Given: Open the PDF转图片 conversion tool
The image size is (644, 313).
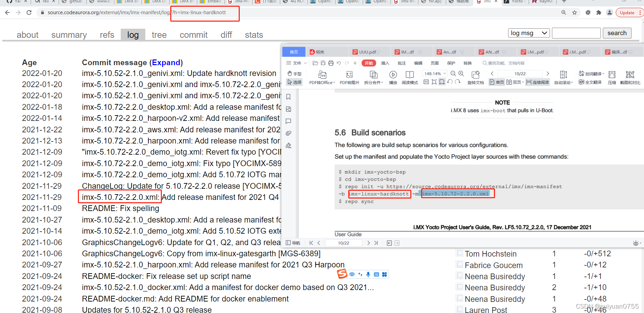Looking at the screenshot, I should pos(349,78).
